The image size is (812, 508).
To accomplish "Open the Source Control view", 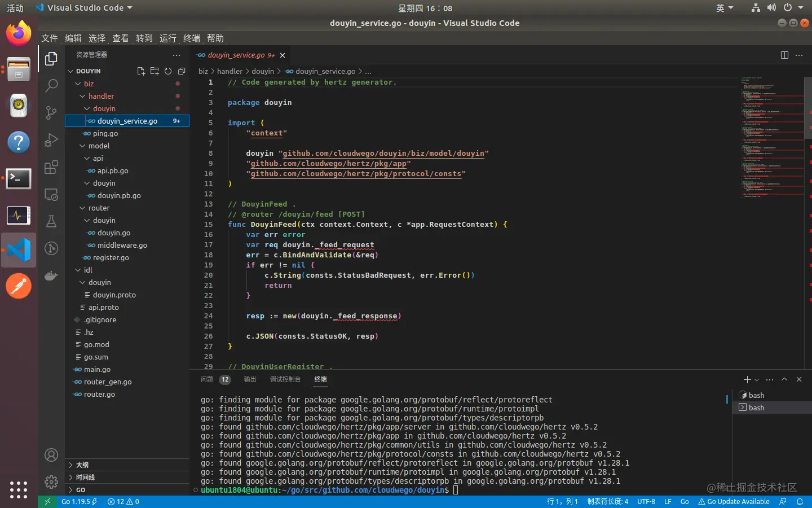I will coord(51,112).
